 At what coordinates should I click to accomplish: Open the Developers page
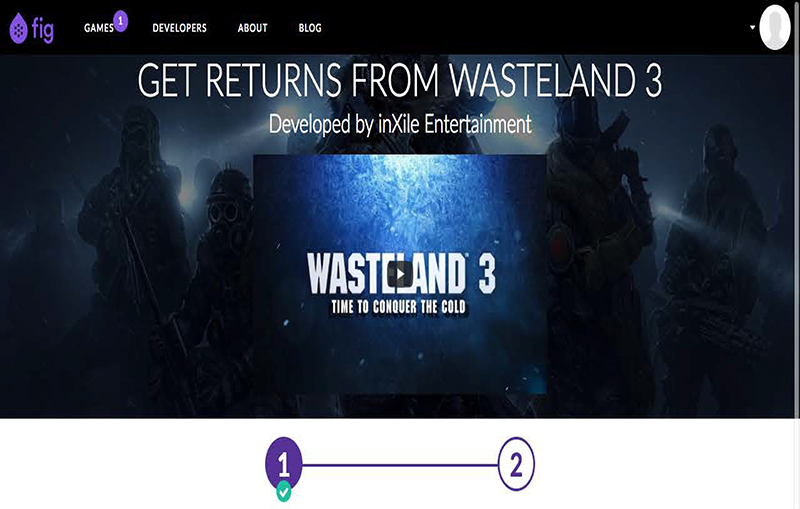pyautogui.click(x=180, y=28)
